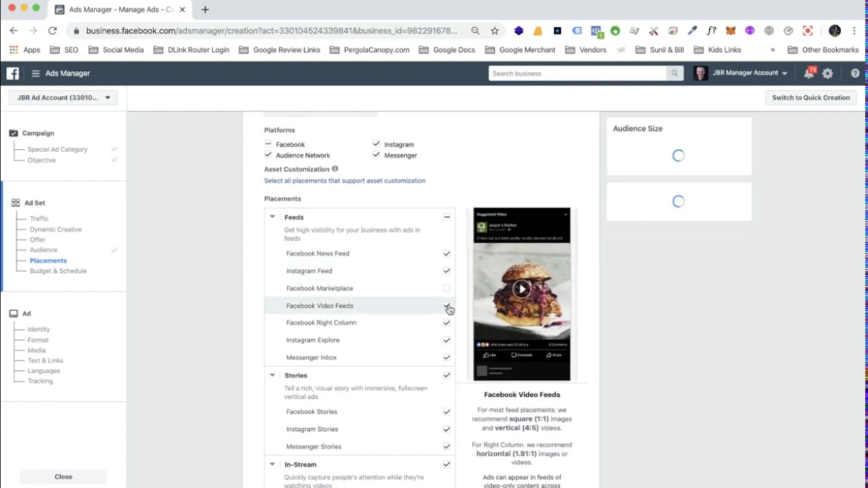Click Switch to Quick Creation button
This screenshot has height=488, width=868.
pos(810,98)
